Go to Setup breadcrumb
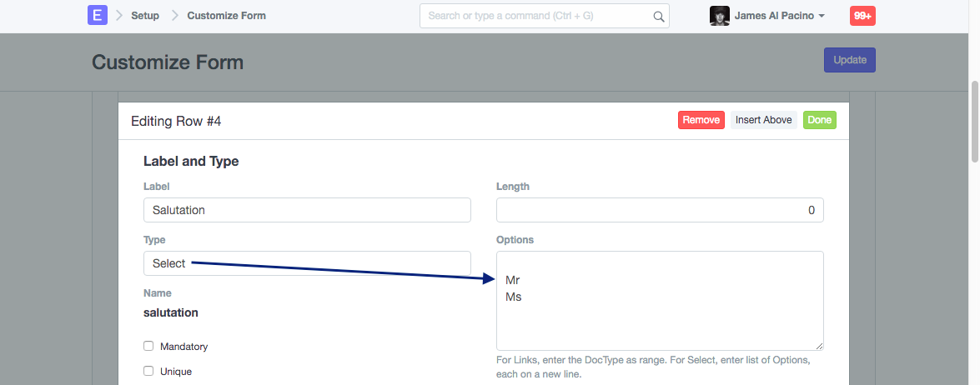The width and height of the screenshot is (980, 385). pyautogui.click(x=145, y=16)
